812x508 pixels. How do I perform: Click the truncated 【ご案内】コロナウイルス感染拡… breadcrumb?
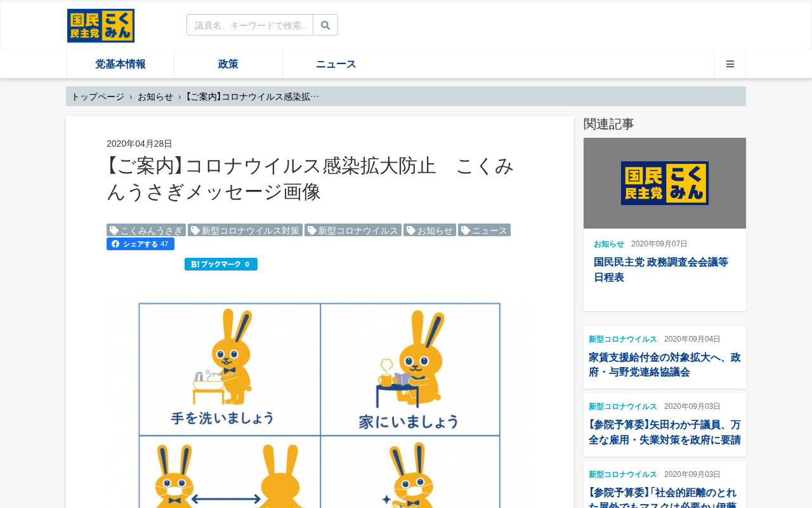[252, 97]
